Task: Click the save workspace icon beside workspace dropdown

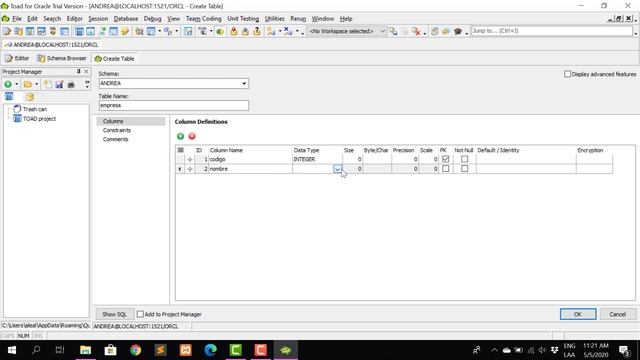Action: pos(393,31)
